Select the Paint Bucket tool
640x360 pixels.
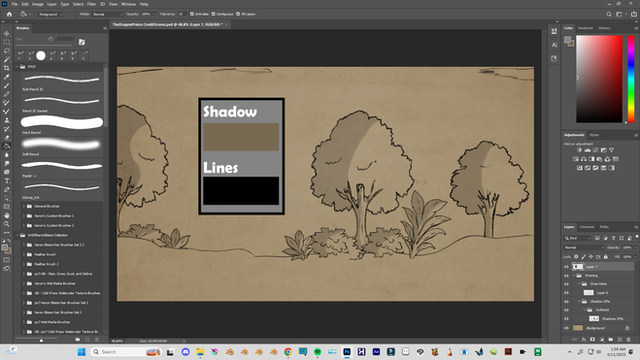point(7,146)
